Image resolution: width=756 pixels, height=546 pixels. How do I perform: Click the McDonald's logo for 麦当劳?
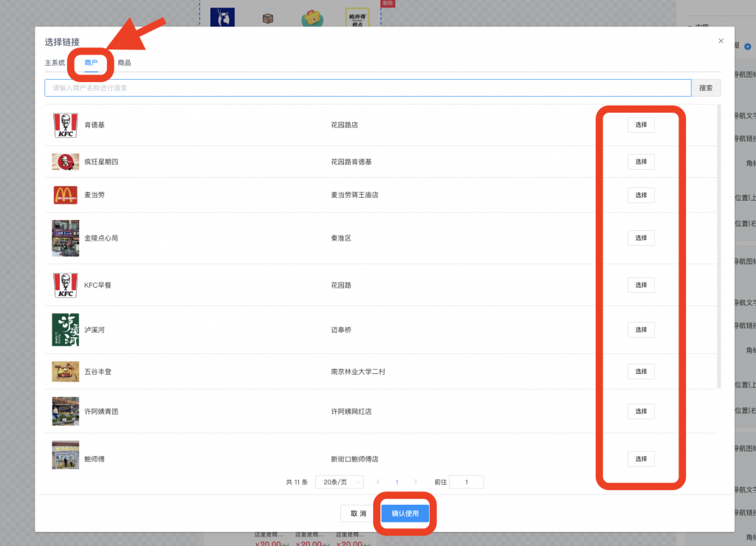(x=65, y=195)
